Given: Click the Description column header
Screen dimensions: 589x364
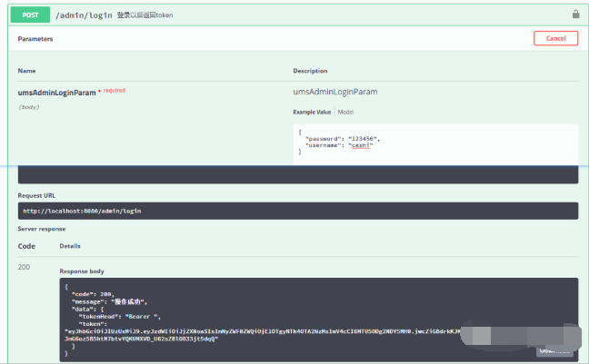Looking at the screenshot, I should [311, 71].
